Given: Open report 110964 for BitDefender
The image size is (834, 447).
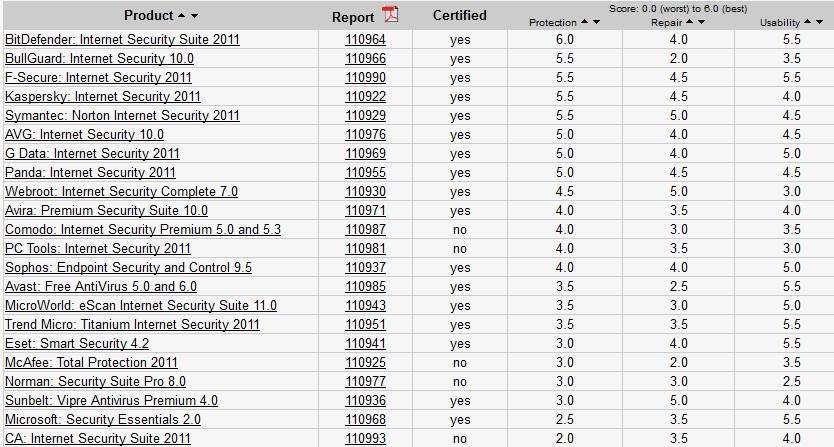Looking at the screenshot, I should click(x=365, y=40).
